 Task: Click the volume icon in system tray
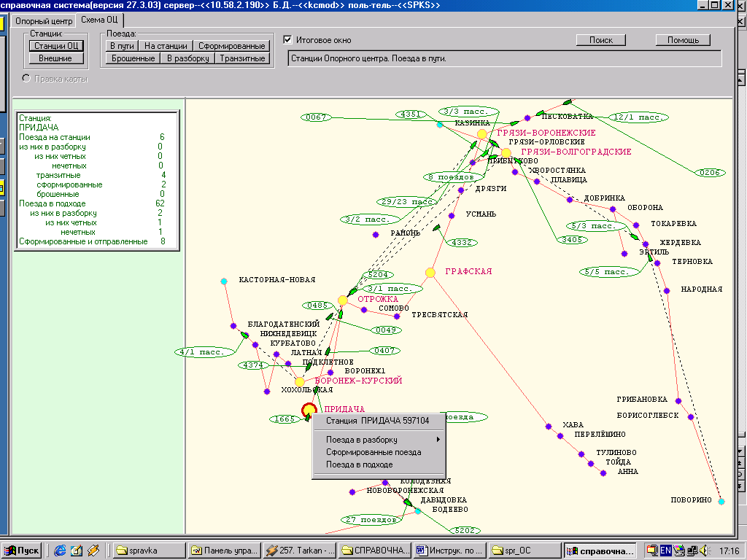(704, 551)
